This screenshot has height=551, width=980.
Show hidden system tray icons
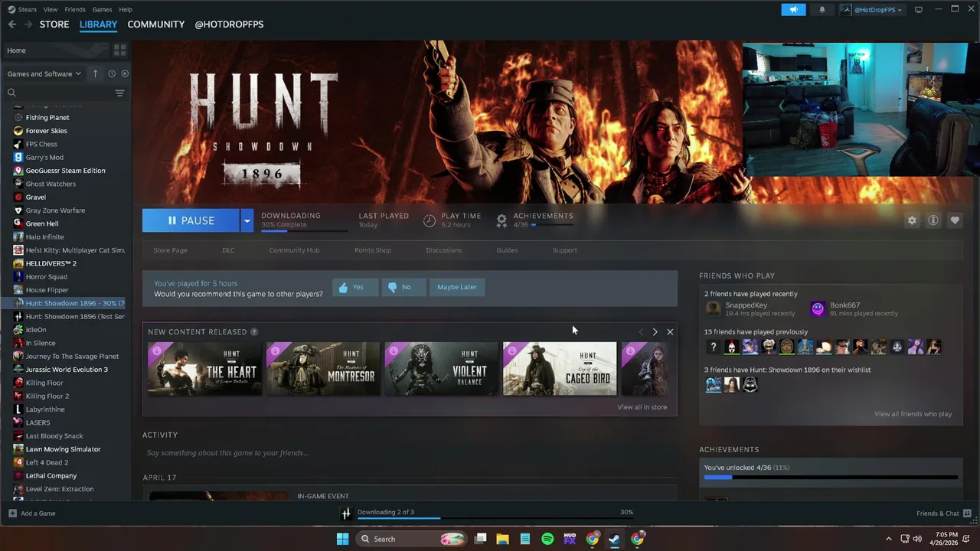tap(889, 539)
